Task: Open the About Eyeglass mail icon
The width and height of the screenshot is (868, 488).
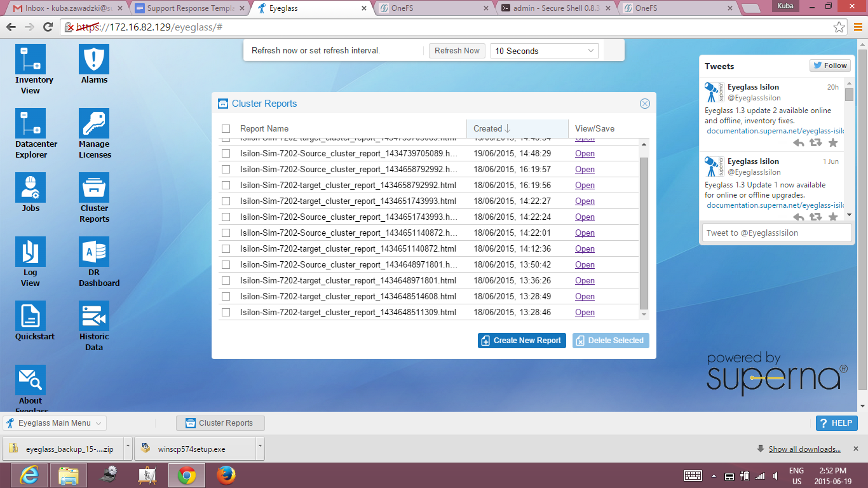Action: (31, 380)
